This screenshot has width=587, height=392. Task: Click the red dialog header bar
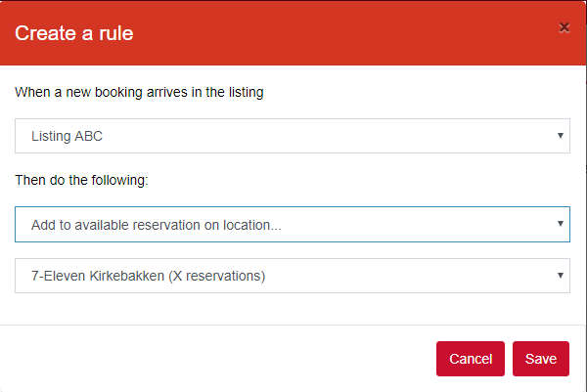tap(293, 33)
